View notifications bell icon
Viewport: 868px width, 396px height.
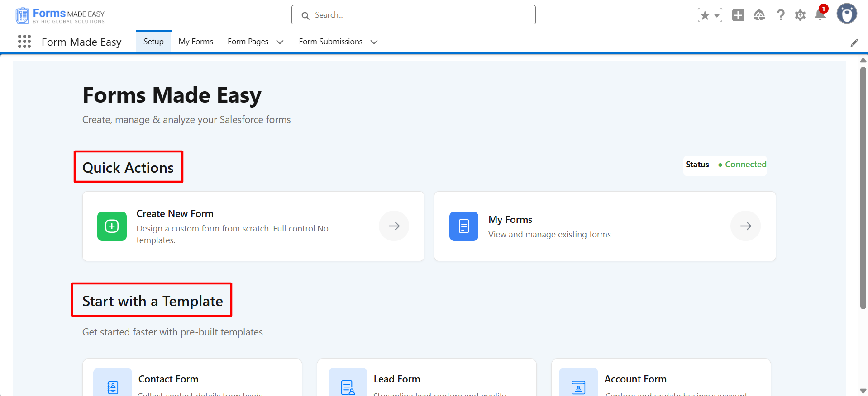click(820, 14)
